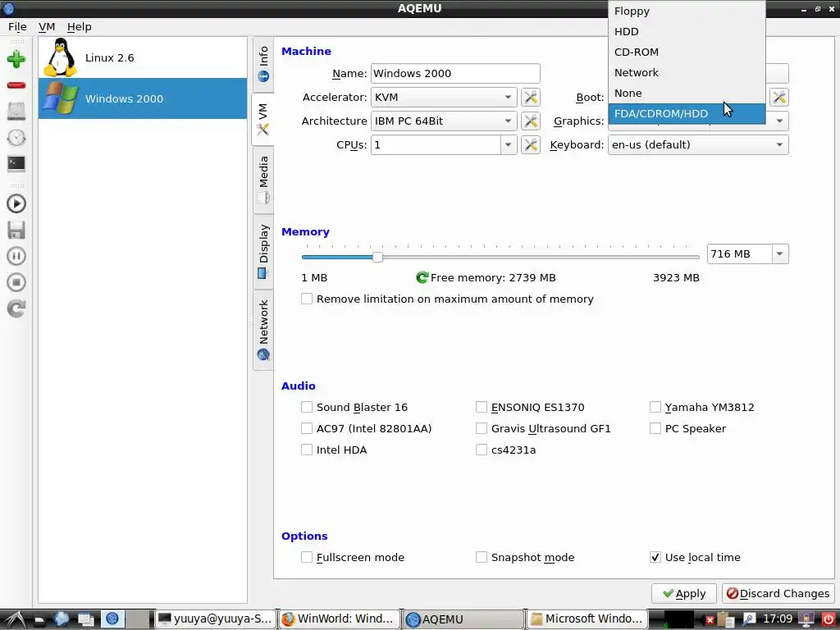Choose CD-ROM from boot list
840x630 pixels.
[x=687, y=52]
